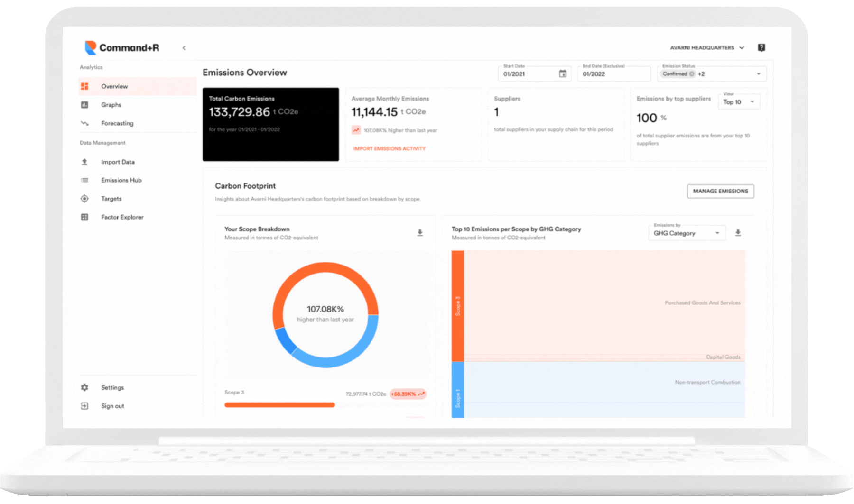Click Import Emissions Activity link
Viewport: 854px width, 504px height.
click(389, 148)
